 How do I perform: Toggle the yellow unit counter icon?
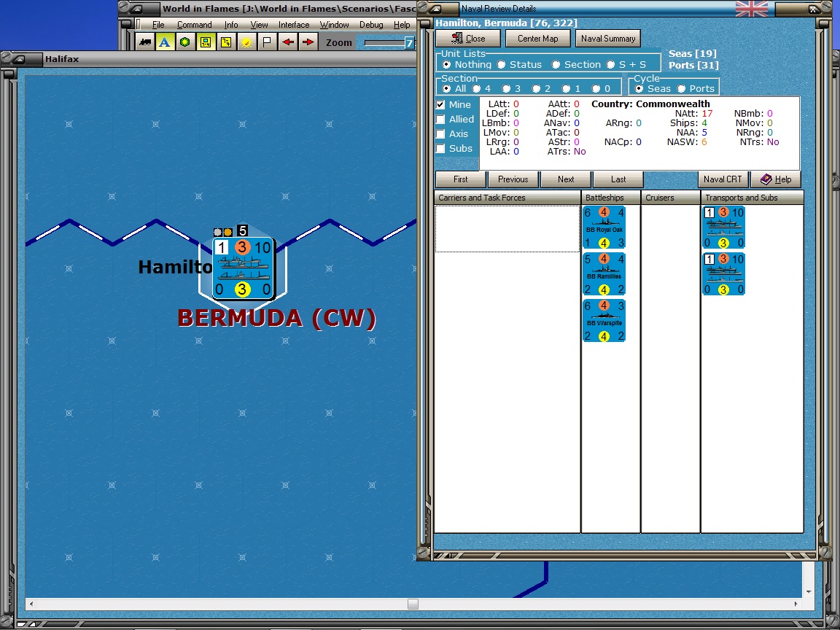[206, 42]
